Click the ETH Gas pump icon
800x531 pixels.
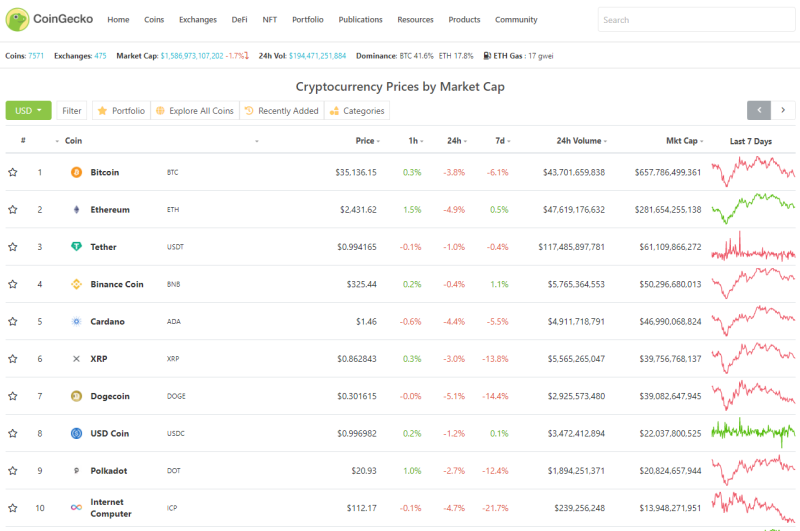pyautogui.click(x=487, y=56)
